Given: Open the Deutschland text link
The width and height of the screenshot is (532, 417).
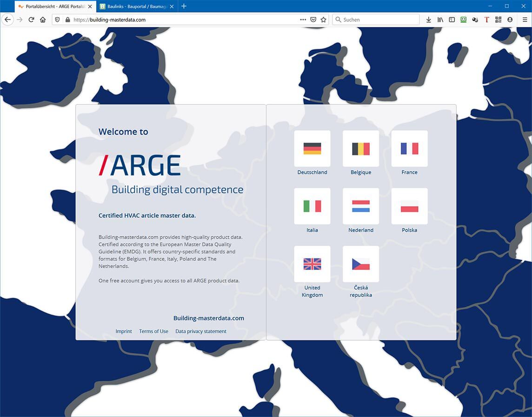Looking at the screenshot, I should [312, 172].
